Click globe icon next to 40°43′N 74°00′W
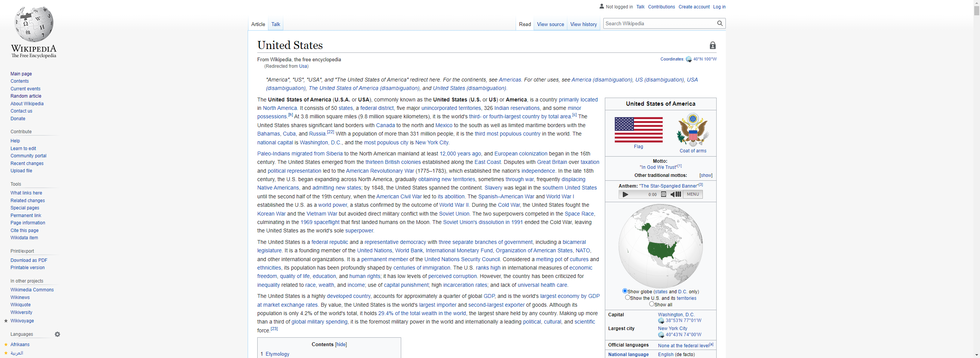 click(661, 335)
